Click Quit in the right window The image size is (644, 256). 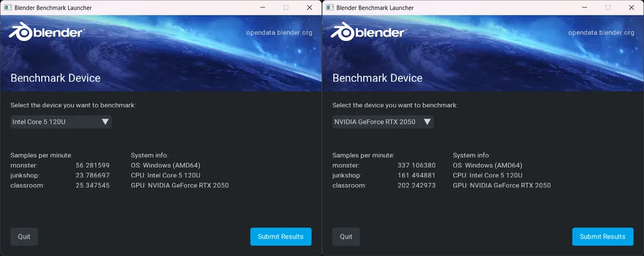346,237
